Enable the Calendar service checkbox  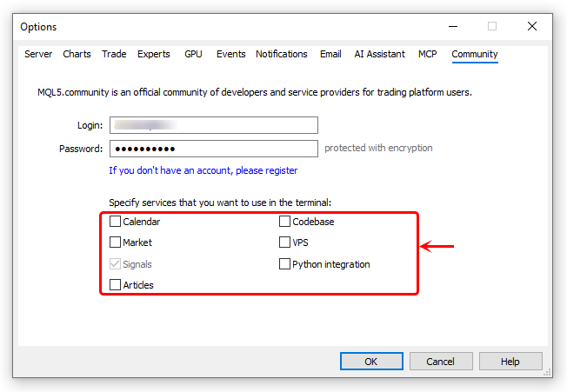115,221
